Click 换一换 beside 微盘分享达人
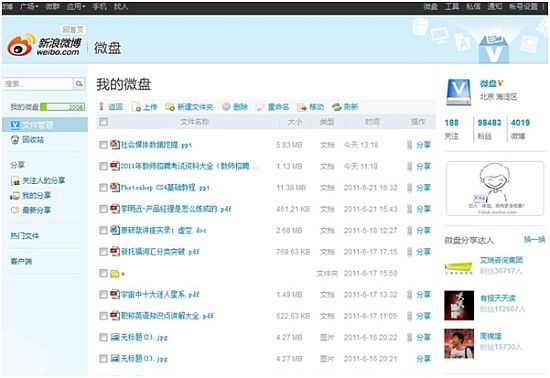 pos(534,239)
